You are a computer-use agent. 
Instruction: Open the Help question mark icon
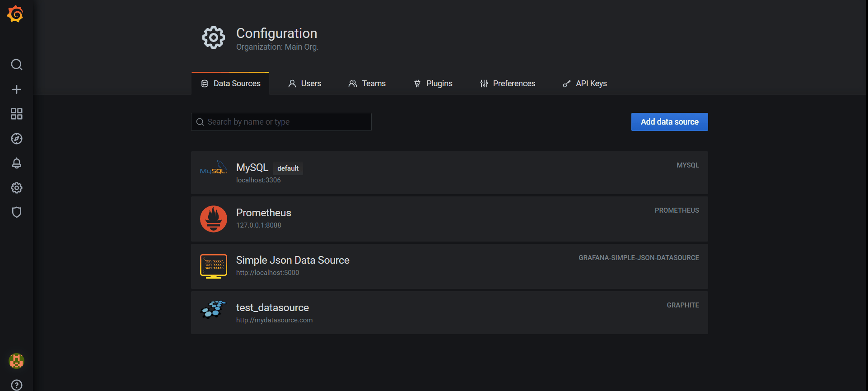coord(17,385)
